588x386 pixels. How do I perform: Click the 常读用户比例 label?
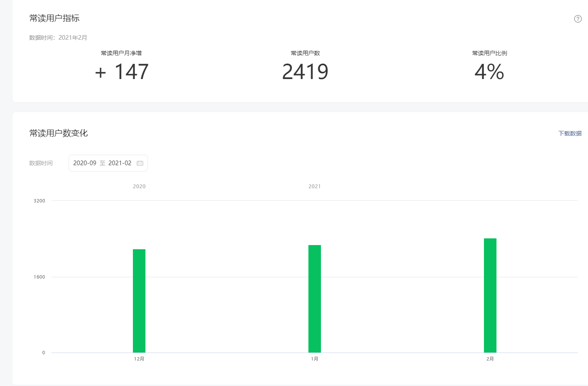pos(490,53)
